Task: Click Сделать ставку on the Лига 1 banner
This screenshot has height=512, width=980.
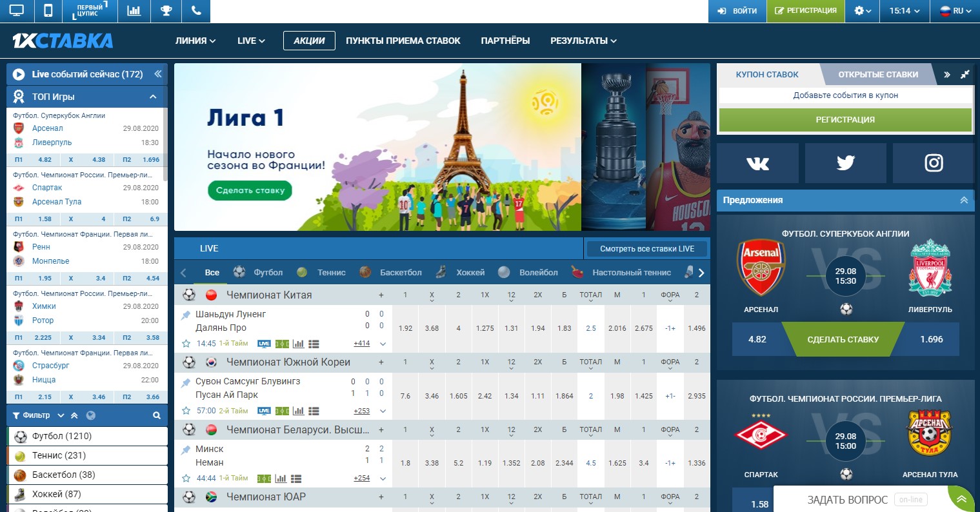Action: 250,190
